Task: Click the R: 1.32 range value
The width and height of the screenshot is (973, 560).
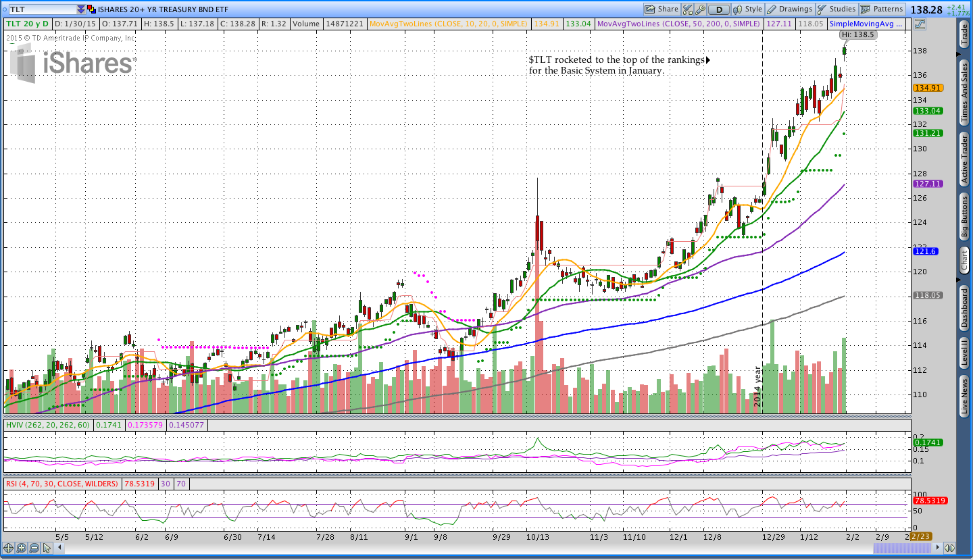Action: point(275,24)
